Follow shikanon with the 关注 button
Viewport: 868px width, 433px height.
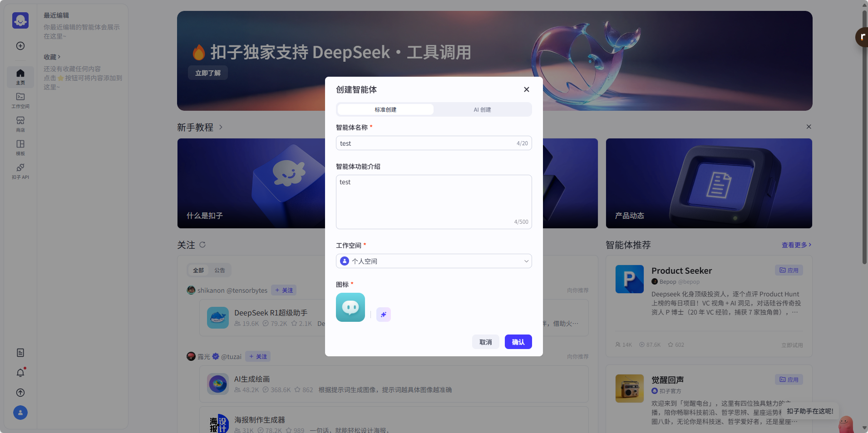coord(284,290)
